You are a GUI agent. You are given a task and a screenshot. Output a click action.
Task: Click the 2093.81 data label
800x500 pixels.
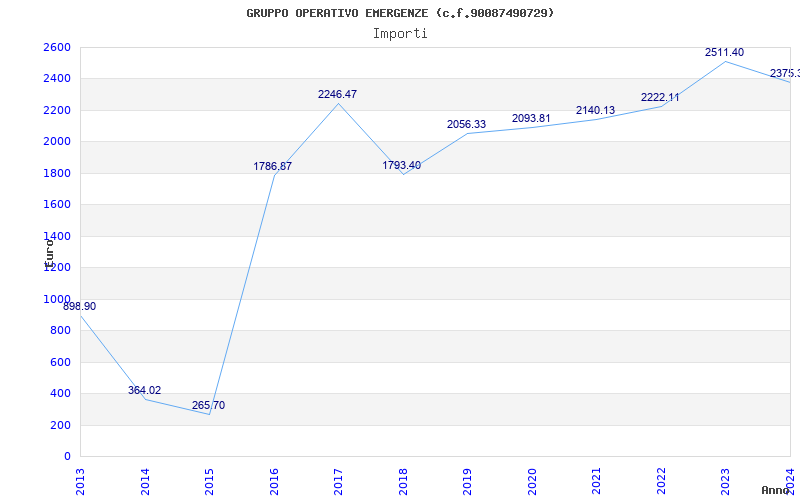coord(531,118)
